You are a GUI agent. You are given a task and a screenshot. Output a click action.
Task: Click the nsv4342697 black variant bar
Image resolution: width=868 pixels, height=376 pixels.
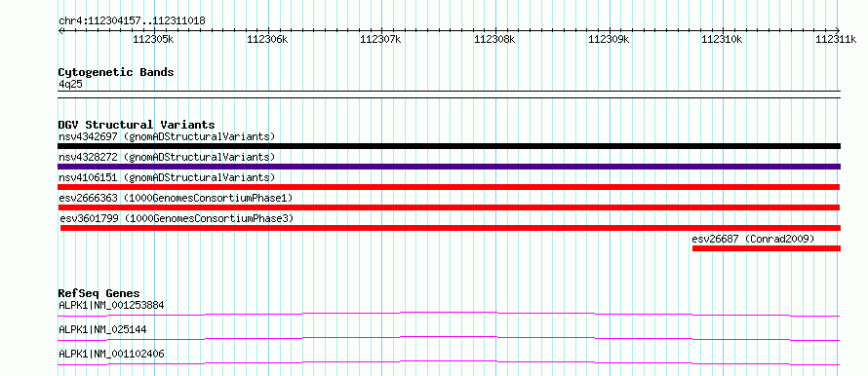[449, 146]
